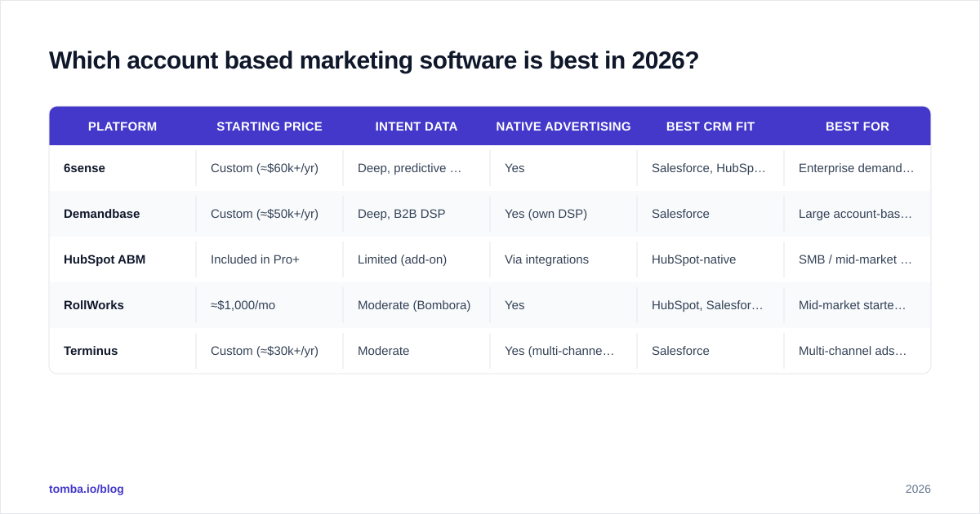Click the Custom (≈$30k+/yr) price cell

point(269,351)
